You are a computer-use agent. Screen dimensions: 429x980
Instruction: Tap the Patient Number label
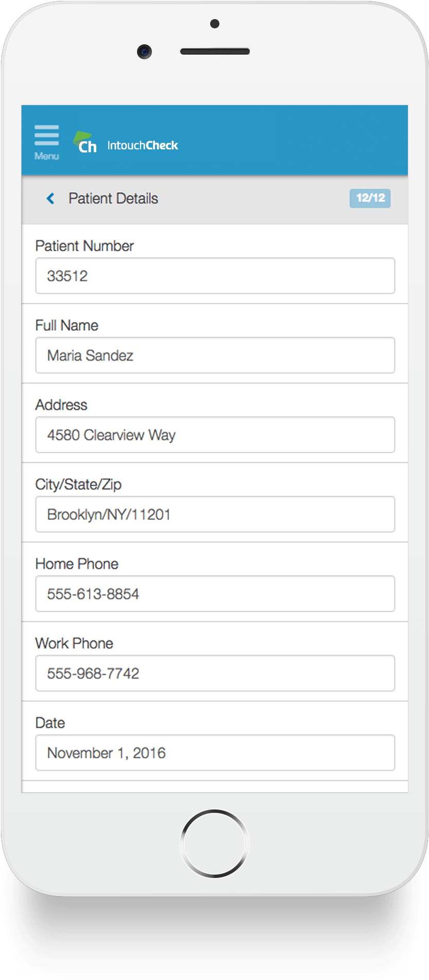point(84,246)
